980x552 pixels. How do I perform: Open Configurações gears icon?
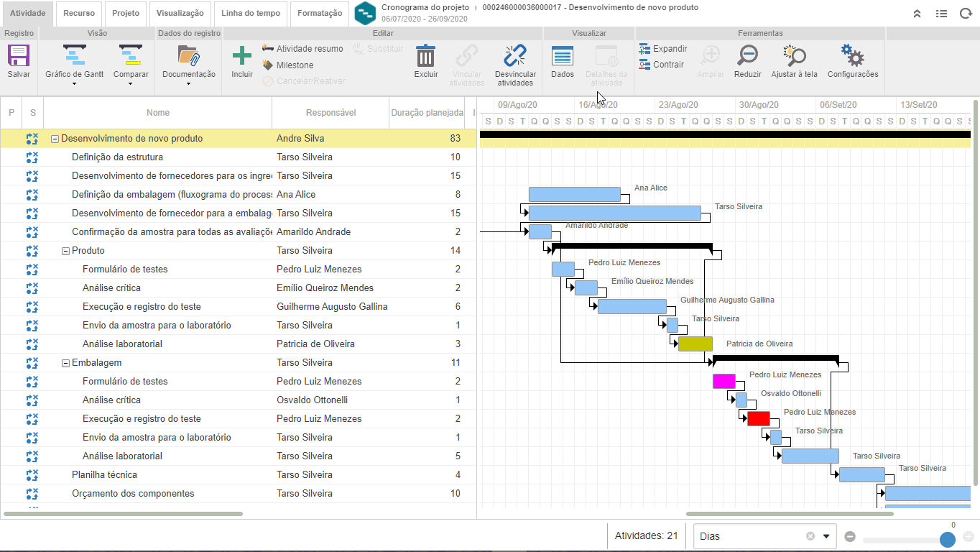tap(852, 57)
